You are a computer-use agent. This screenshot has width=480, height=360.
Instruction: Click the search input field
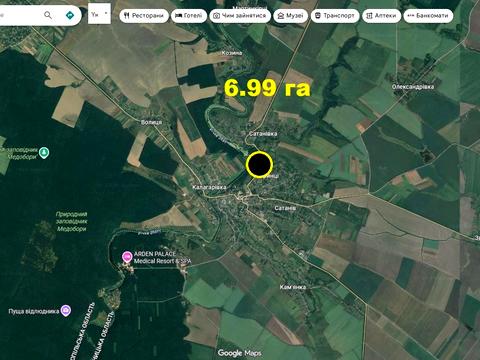[x=20, y=15]
